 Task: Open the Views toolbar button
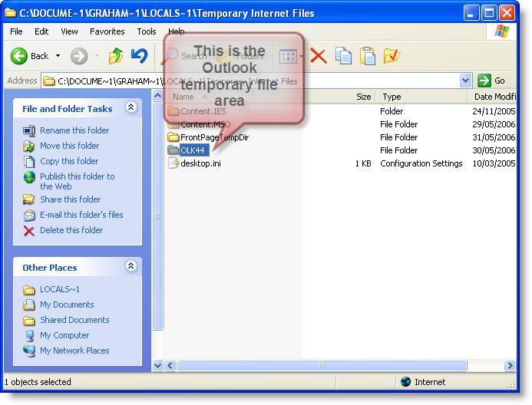(x=288, y=57)
